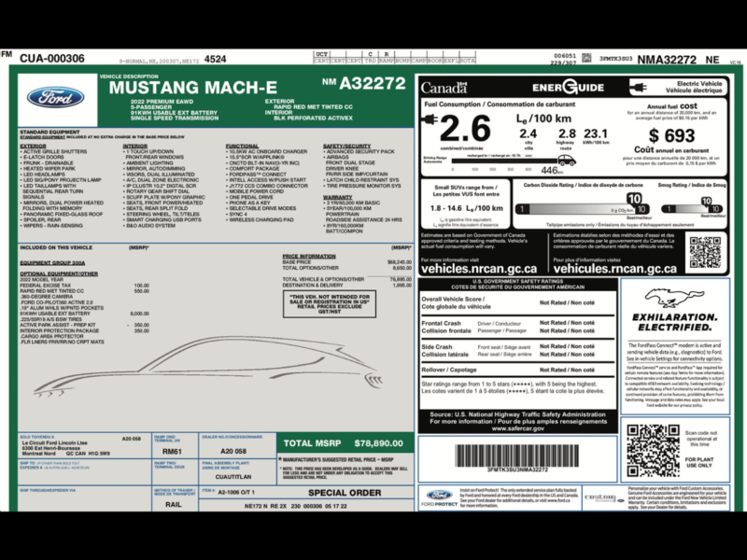Viewport: 747px width, 560px height.
Task: Click the Custom Accessories logo
Action: point(603,497)
